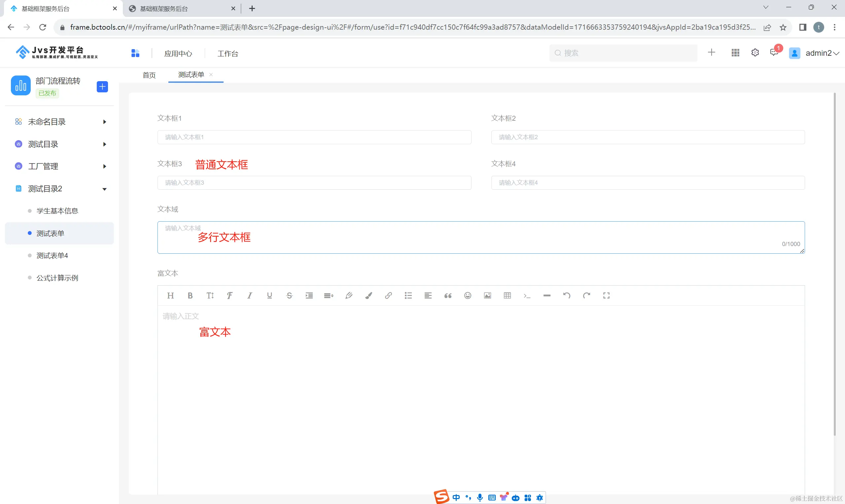The height and width of the screenshot is (504, 845).
Task: Open 应用中心 in top navigation
Action: [x=178, y=54]
